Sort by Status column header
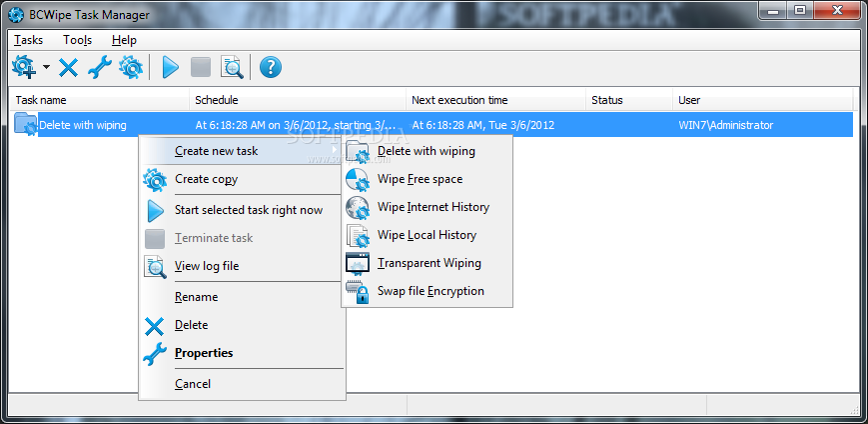Viewport: 868px width, 424px height. [x=629, y=100]
